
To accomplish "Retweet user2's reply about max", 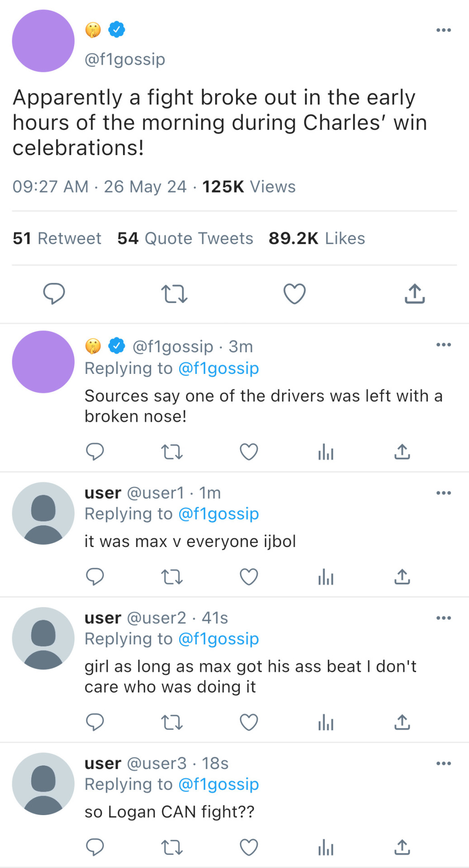I will pyautogui.click(x=172, y=722).
